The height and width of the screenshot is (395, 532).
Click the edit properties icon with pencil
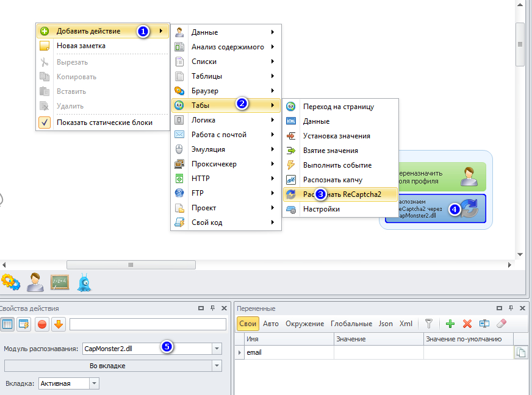tap(24, 324)
